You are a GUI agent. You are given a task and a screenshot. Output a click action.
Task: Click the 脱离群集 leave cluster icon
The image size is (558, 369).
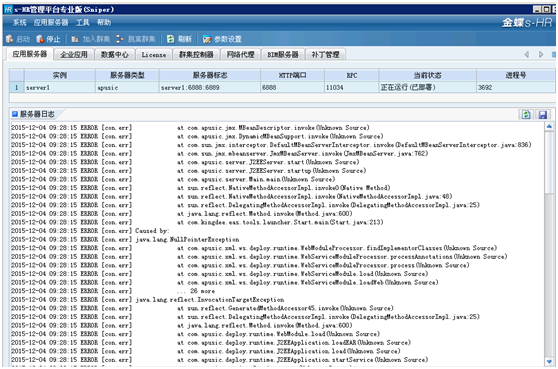120,39
